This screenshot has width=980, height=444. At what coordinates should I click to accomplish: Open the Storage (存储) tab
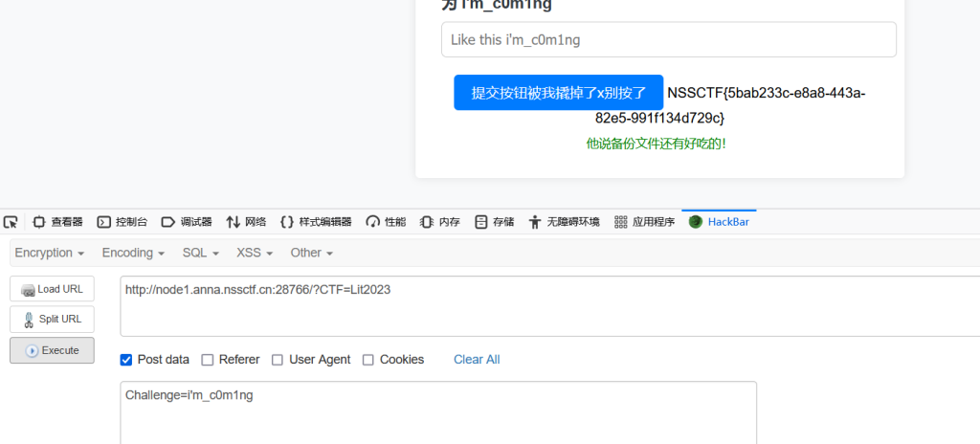[x=495, y=222]
